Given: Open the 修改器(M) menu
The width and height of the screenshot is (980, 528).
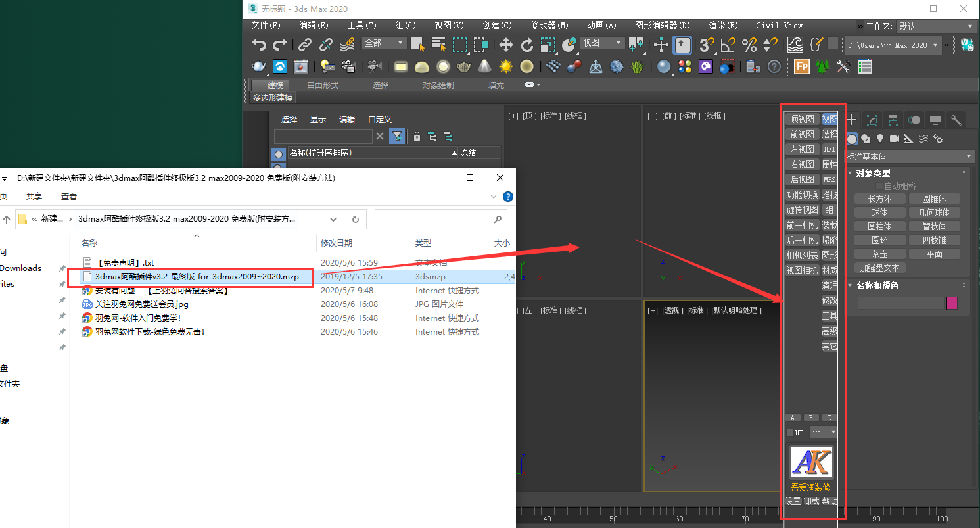Looking at the screenshot, I should pyautogui.click(x=549, y=25).
